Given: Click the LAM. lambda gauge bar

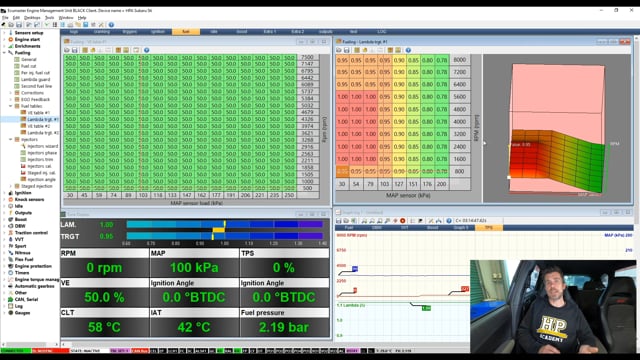Looking at the screenshot, I should (x=225, y=224).
